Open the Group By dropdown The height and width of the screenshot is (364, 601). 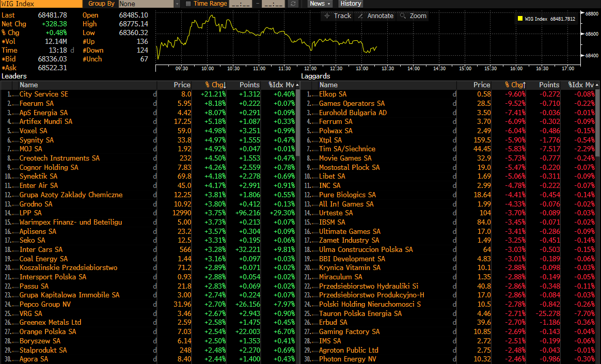(x=149, y=4)
